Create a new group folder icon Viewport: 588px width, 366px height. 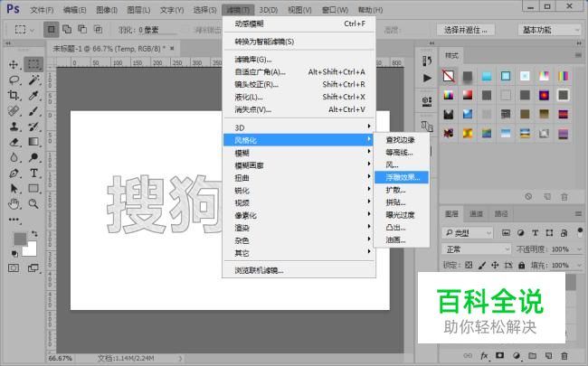click(533, 355)
